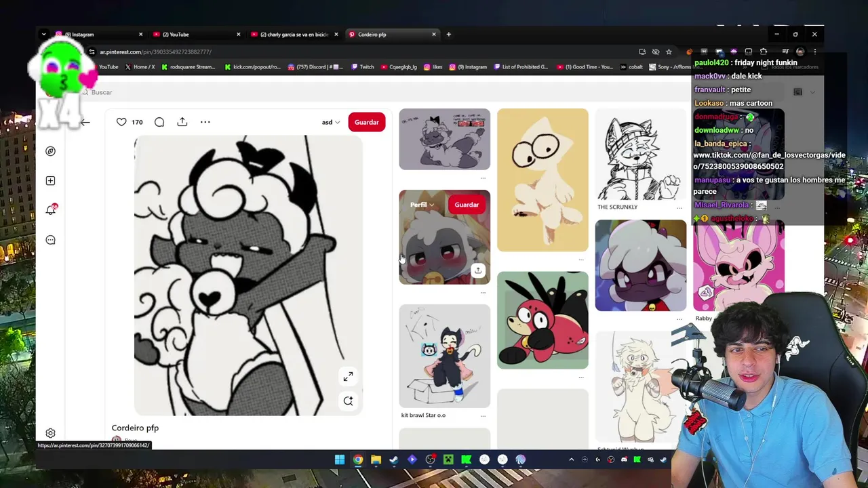The width and height of the screenshot is (868, 488).
Task: Start visual search with the lens icon on the pin
Action: click(348, 401)
